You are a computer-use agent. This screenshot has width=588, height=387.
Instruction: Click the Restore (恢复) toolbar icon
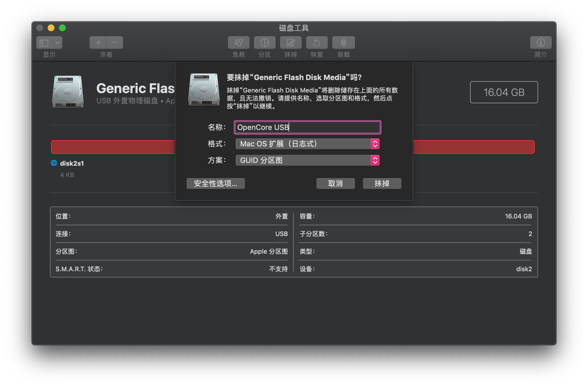tap(317, 43)
